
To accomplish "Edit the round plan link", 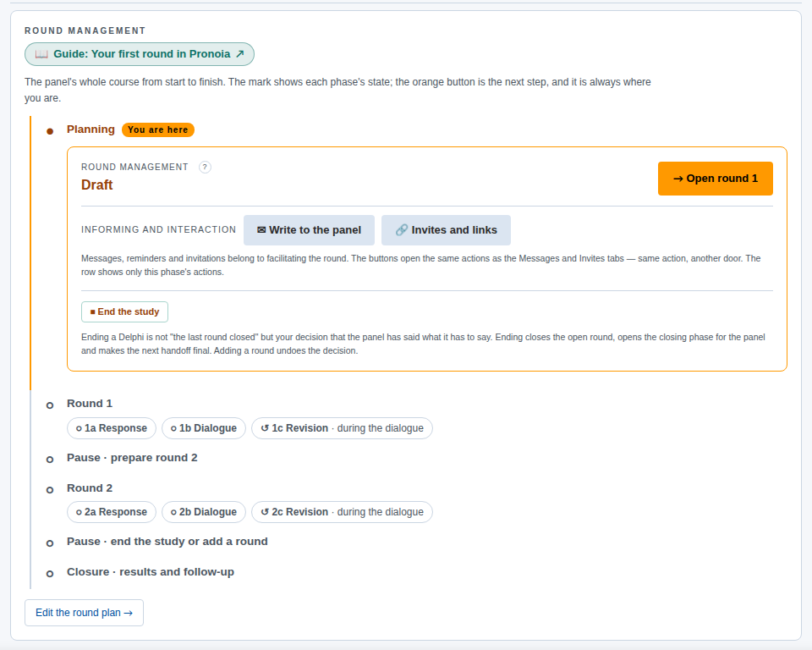I will pyautogui.click(x=84, y=613).
